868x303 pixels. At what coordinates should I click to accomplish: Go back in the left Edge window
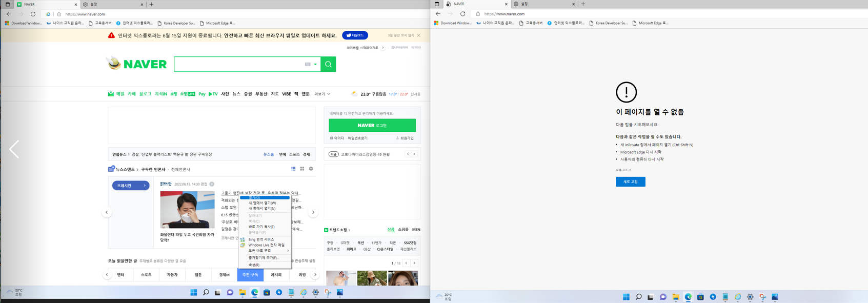click(x=9, y=14)
